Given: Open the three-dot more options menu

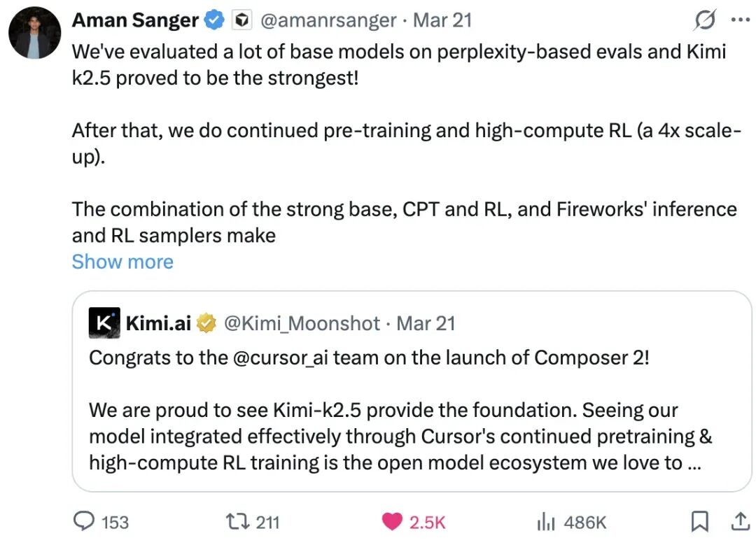Looking at the screenshot, I should point(739,20).
